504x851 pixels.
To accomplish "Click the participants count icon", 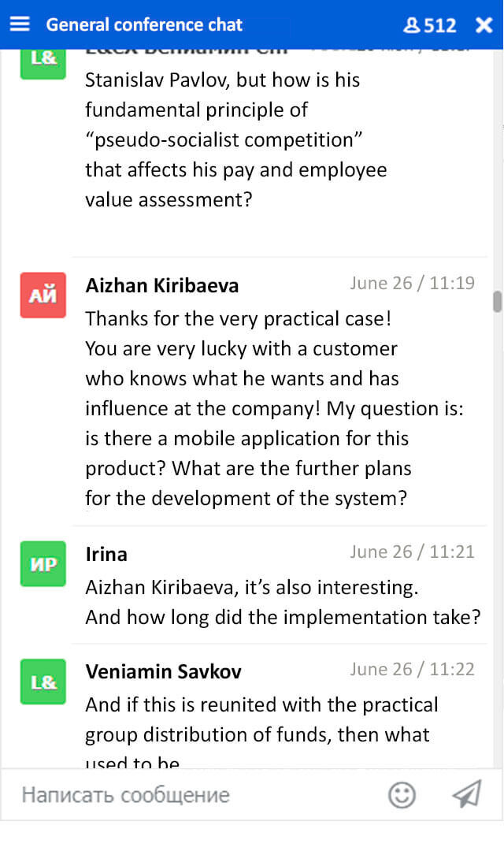I will tap(412, 25).
